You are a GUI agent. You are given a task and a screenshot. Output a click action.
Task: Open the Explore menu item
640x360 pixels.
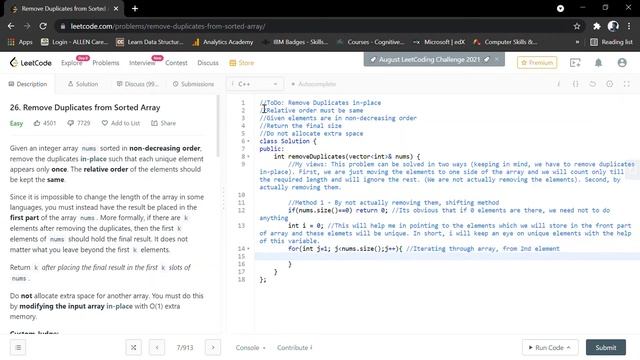71,63
